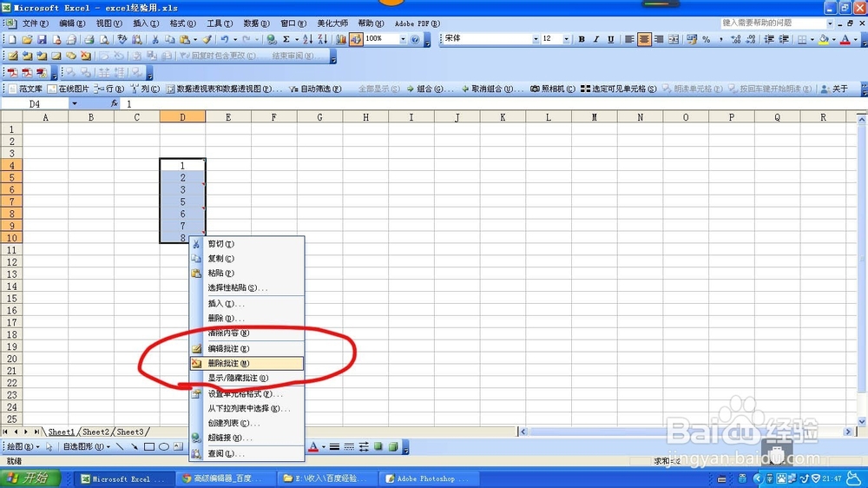This screenshot has width=868, height=488.
Task: Choose Delete Comment in context menu
Action: (x=247, y=363)
